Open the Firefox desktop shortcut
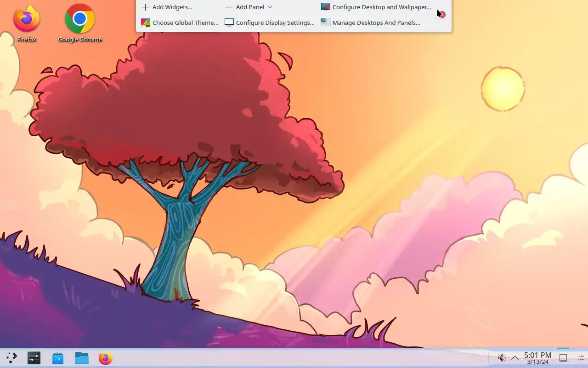This screenshot has width=588, height=368. (27, 23)
